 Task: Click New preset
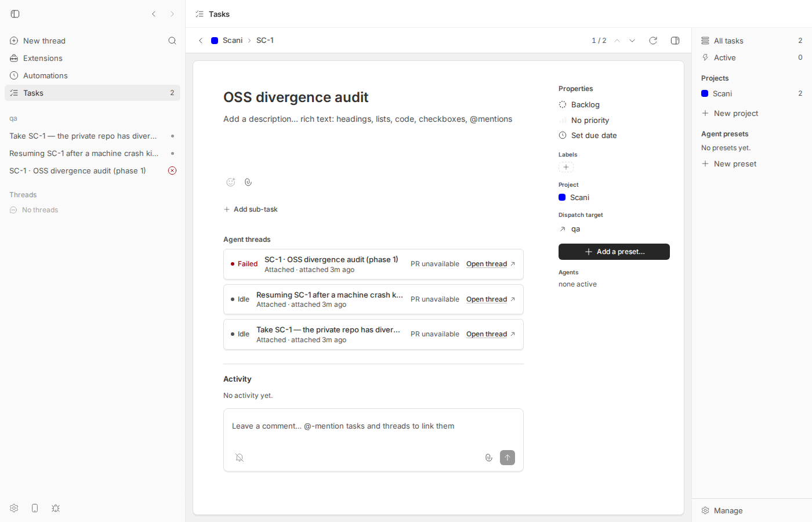729,164
